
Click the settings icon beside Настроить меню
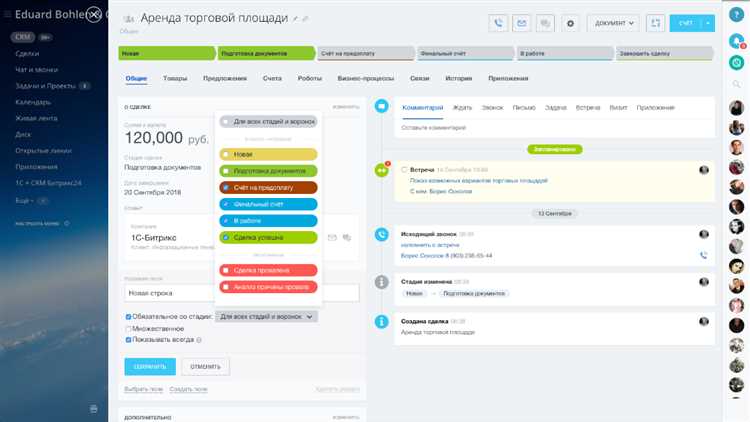tap(66, 223)
